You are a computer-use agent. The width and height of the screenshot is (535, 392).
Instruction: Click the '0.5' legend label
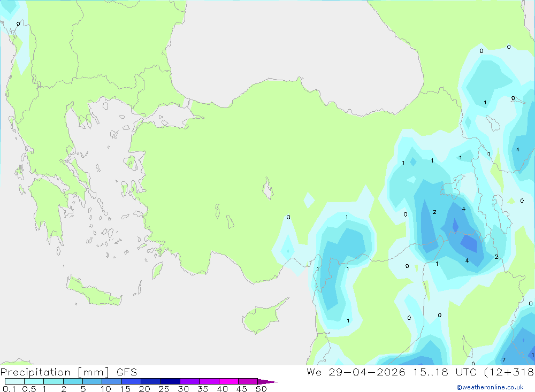29,389
